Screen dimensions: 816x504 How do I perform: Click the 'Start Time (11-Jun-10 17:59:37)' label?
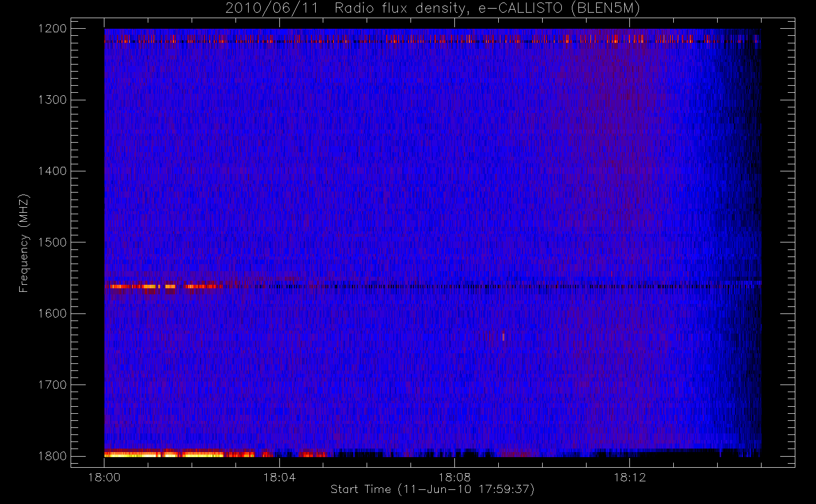pos(432,489)
